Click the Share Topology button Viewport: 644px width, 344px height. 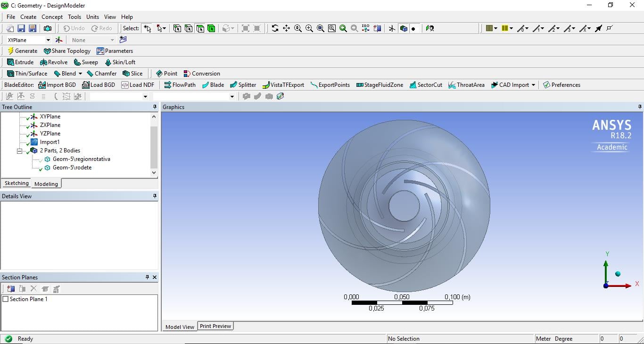67,51
